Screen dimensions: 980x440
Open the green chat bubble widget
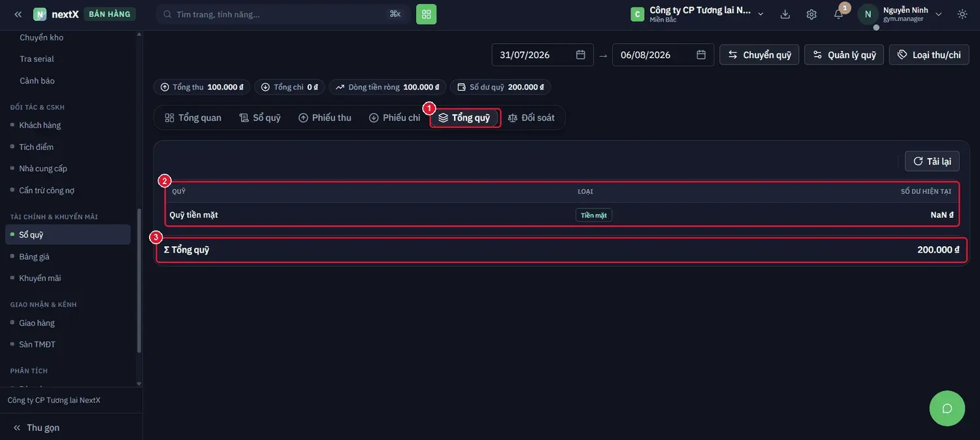point(947,409)
